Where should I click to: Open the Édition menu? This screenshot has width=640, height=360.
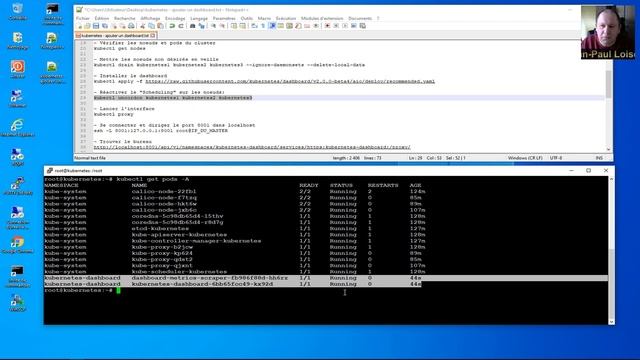coord(102,18)
